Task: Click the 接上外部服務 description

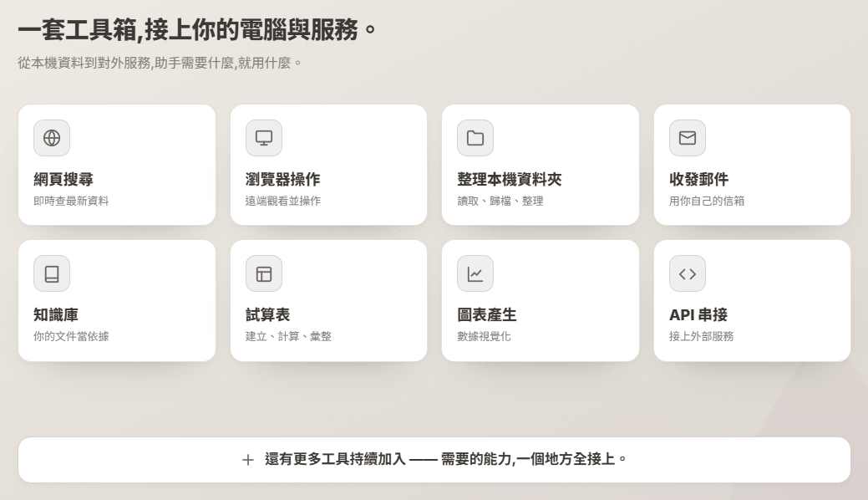Action: pos(701,336)
